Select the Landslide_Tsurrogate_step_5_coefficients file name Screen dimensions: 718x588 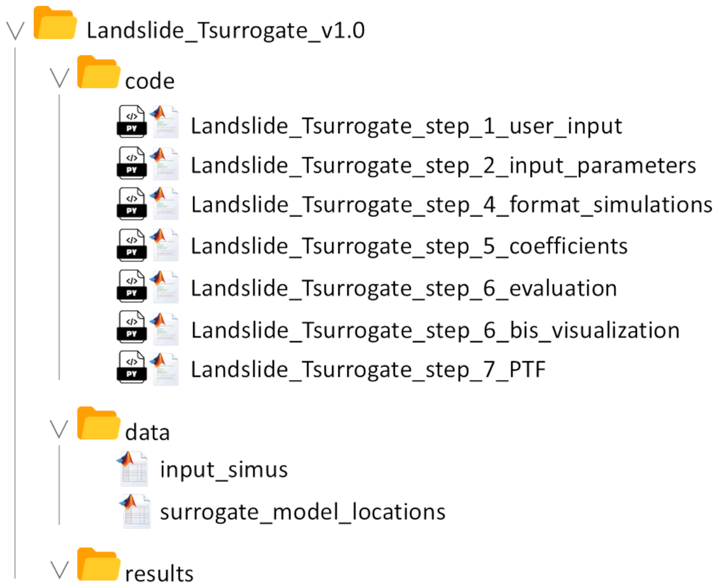click(409, 246)
